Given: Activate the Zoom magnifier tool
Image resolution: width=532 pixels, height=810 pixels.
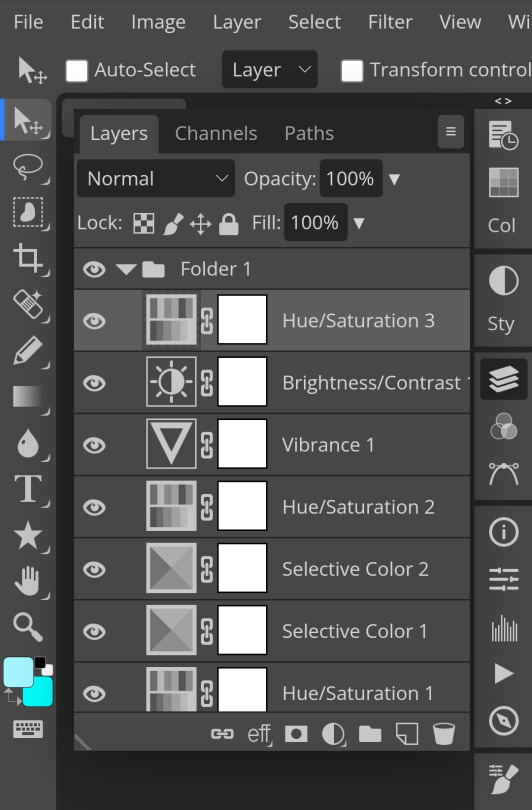Looking at the screenshot, I should 28,627.
